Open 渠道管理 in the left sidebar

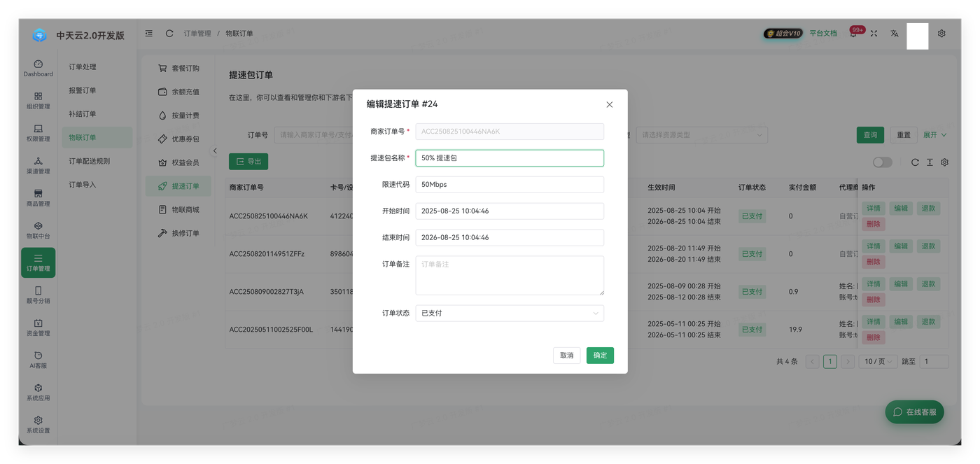(x=38, y=165)
